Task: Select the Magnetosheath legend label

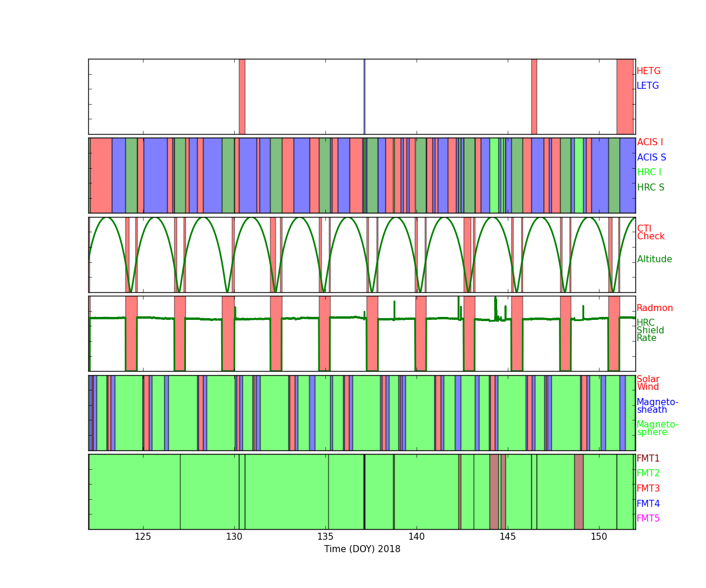Action: pyautogui.click(x=657, y=406)
